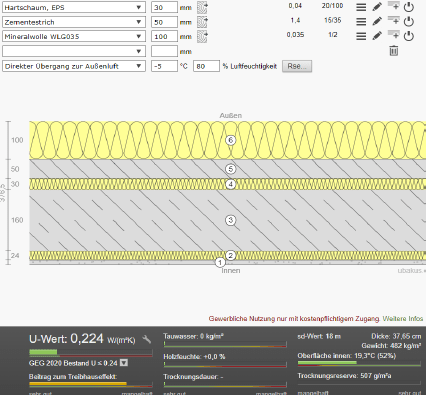Edit Hartschaum, EPS material with pencil icon
This screenshot has width=426, height=395.
pyautogui.click(x=377, y=7)
